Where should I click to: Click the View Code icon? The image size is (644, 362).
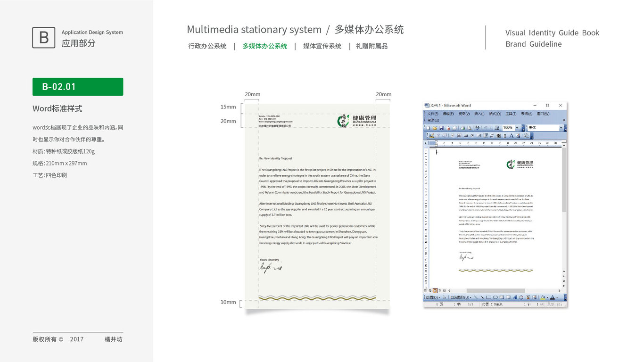point(445,136)
